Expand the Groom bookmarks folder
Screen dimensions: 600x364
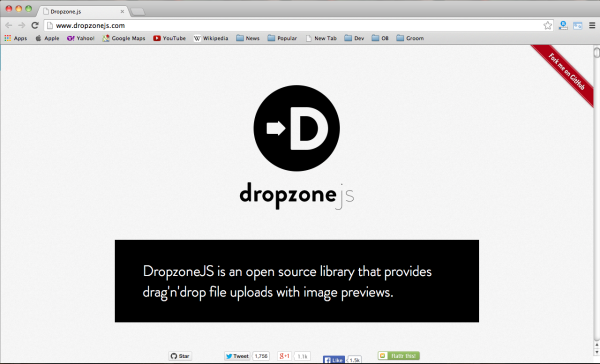(410, 38)
